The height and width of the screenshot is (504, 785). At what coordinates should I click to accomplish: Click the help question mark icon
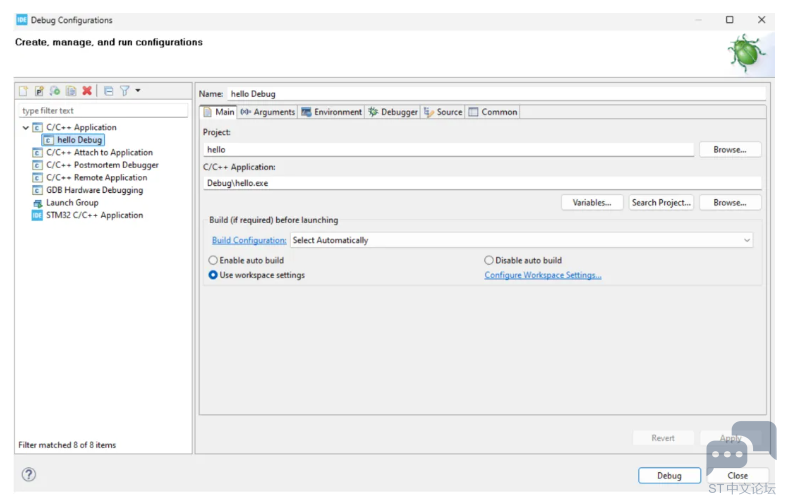click(x=28, y=474)
